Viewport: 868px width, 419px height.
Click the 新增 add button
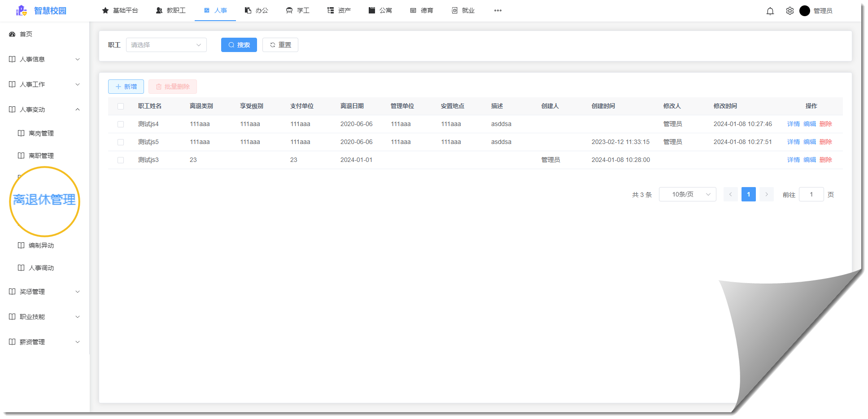pyautogui.click(x=126, y=87)
